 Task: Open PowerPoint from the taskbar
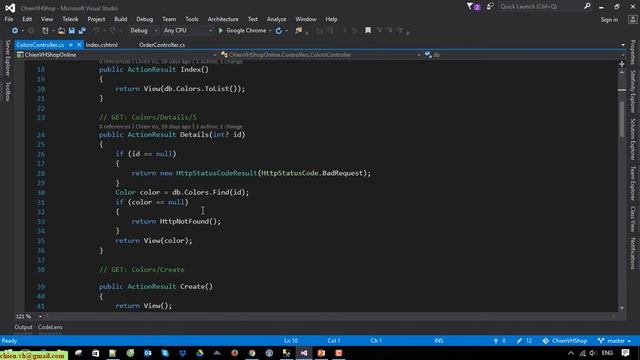point(321,353)
